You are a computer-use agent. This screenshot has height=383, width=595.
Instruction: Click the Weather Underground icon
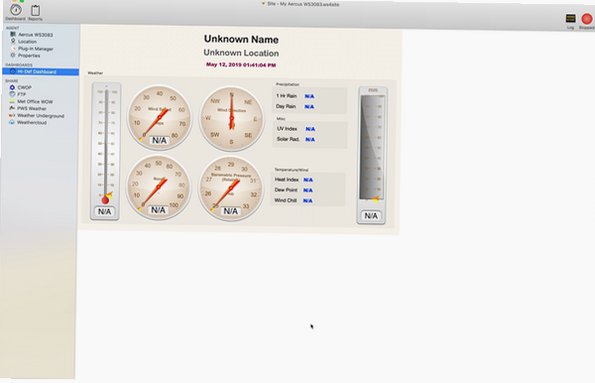(12, 115)
